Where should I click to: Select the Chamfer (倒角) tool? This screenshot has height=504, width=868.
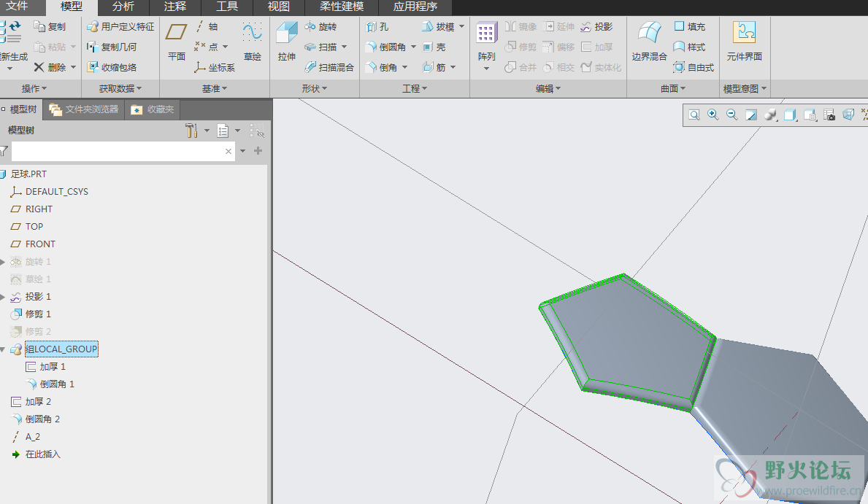[382, 68]
